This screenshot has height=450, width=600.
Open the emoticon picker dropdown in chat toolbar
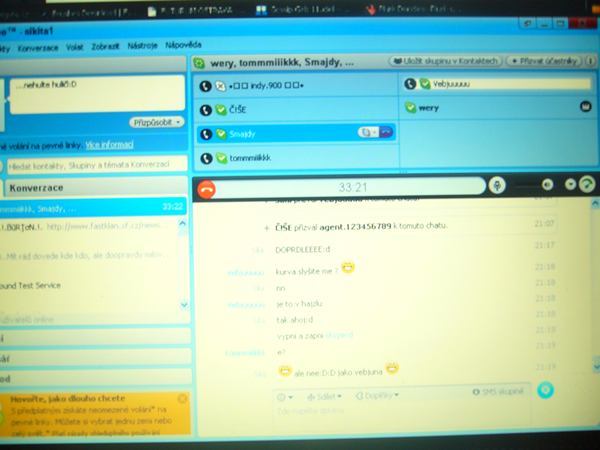(285, 397)
